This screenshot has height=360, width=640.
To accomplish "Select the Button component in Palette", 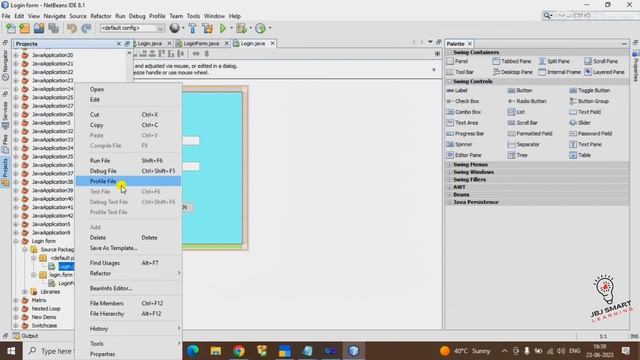I will tap(520, 90).
